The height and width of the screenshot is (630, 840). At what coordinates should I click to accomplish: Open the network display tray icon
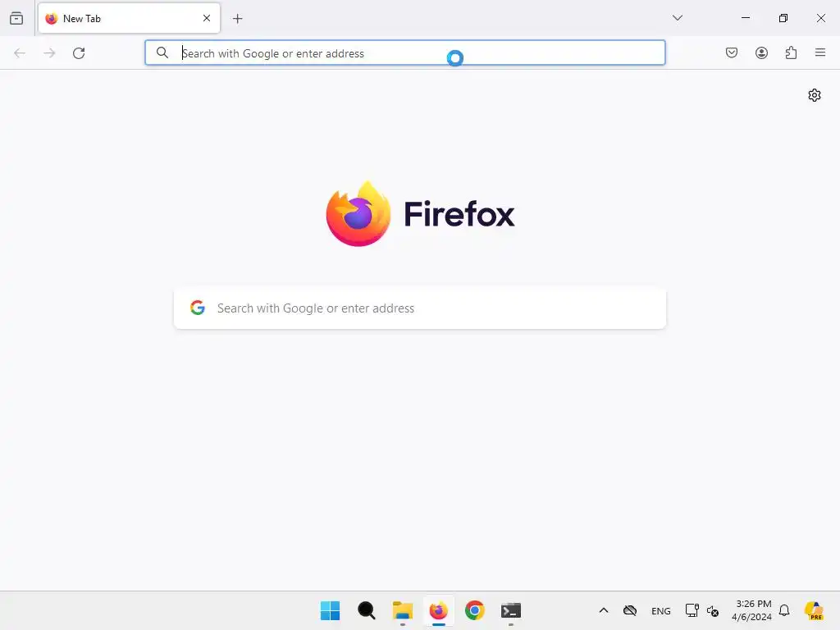[692, 610]
